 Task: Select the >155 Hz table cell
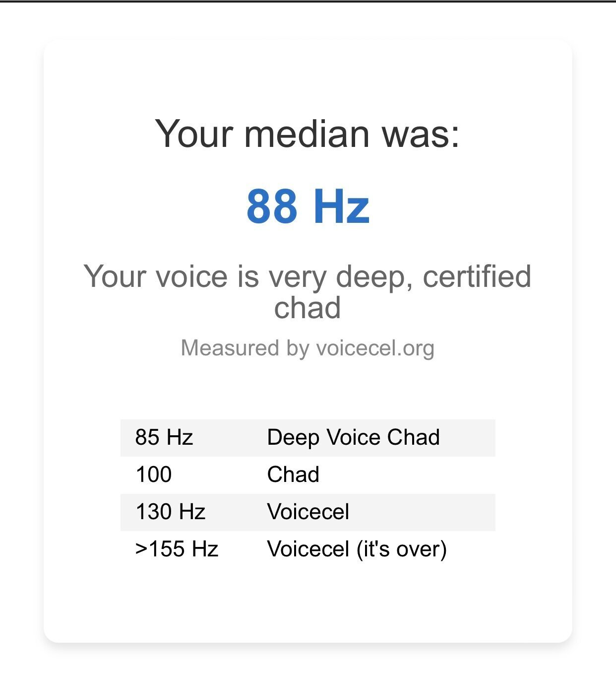click(177, 549)
